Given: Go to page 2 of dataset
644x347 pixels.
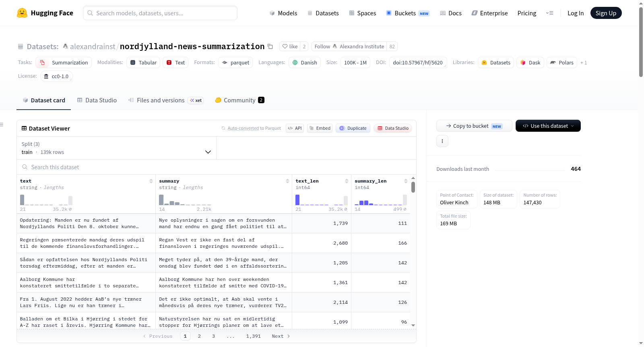Looking at the screenshot, I should click(199, 336).
